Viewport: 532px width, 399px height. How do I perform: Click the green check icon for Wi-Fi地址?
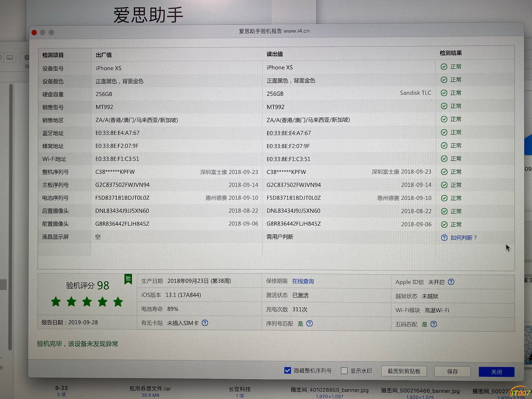coord(444,159)
